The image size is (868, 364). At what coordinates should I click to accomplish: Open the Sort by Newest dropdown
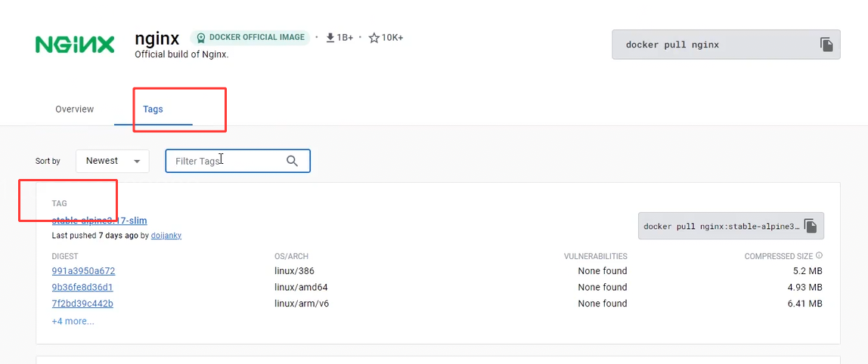coord(113,161)
